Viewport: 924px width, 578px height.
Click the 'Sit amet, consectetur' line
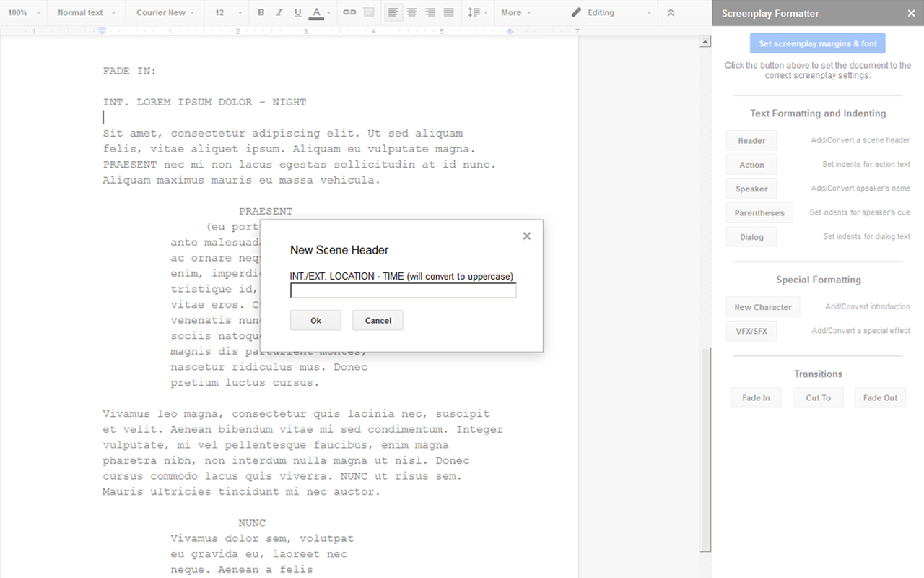[x=283, y=133]
